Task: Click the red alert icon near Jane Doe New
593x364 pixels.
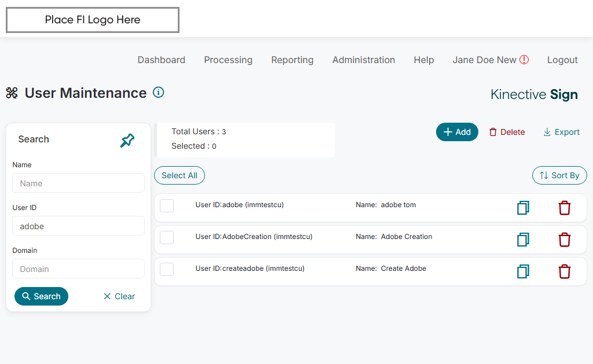Action: tap(524, 60)
